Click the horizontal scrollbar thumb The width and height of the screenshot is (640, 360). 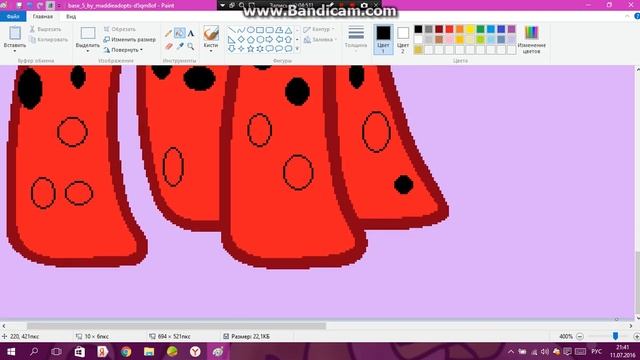click(x=176, y=326)
